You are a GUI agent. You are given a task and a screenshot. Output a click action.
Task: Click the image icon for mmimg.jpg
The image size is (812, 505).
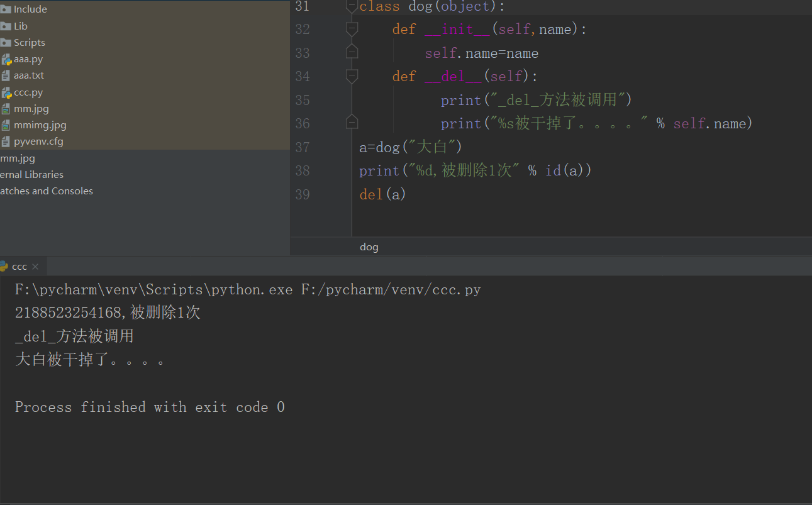click(x=6, y=125)
